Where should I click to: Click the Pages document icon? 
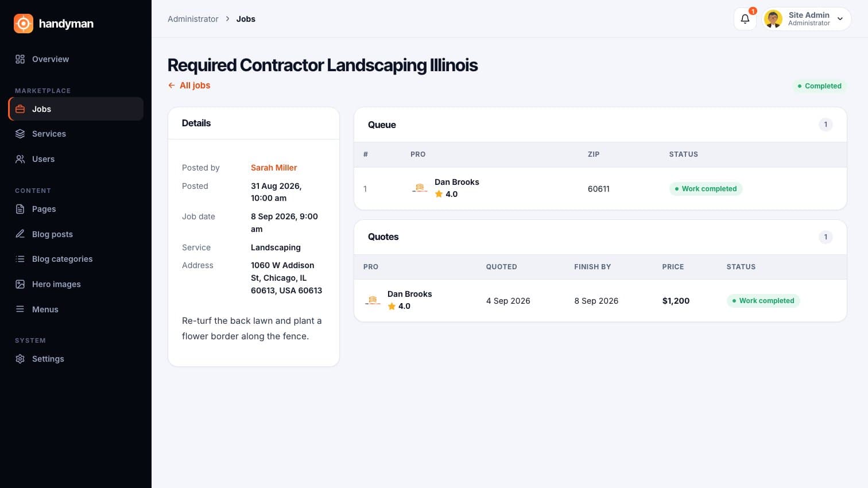point(20,209)
